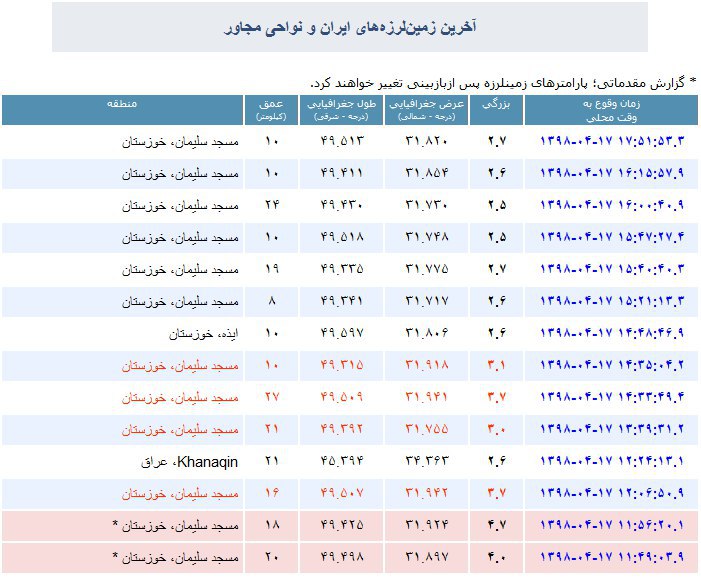Open the 11:56:20.1 earthquake time link
Screen dimensions: 701x579
[x=612, y=526]
